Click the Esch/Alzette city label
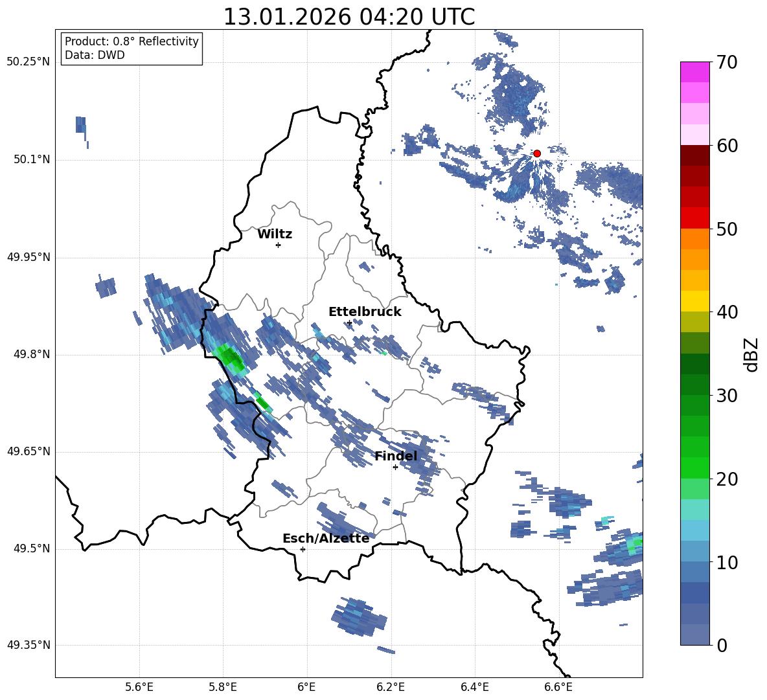The image size is (767, 700). point(326,538)
